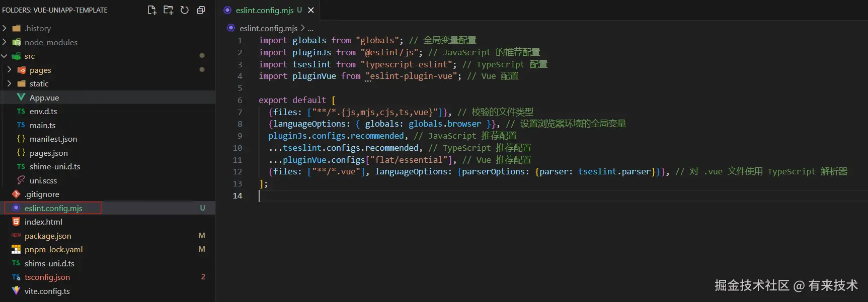This screenshot has height=302, width=868.
Task: Expand the static folder chevron
Action: click(10, 83)
